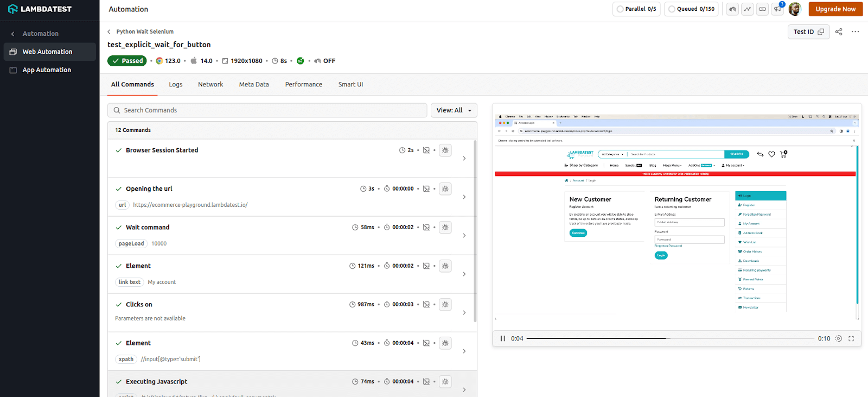Viewport: 868px width, 397px height.
Task: Click screenshot icon for Browser Session Started
Action: (426, 150)
